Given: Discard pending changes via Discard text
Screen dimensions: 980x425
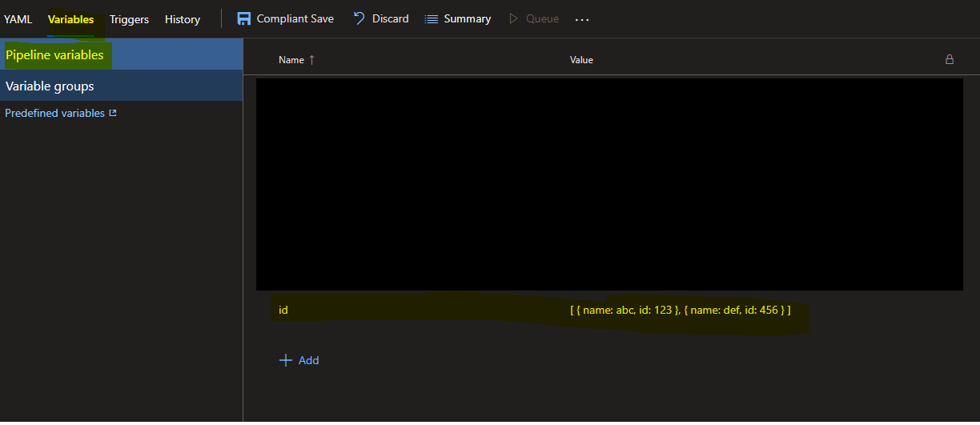Looking at the screenshot, I should (x=390, y=18).
